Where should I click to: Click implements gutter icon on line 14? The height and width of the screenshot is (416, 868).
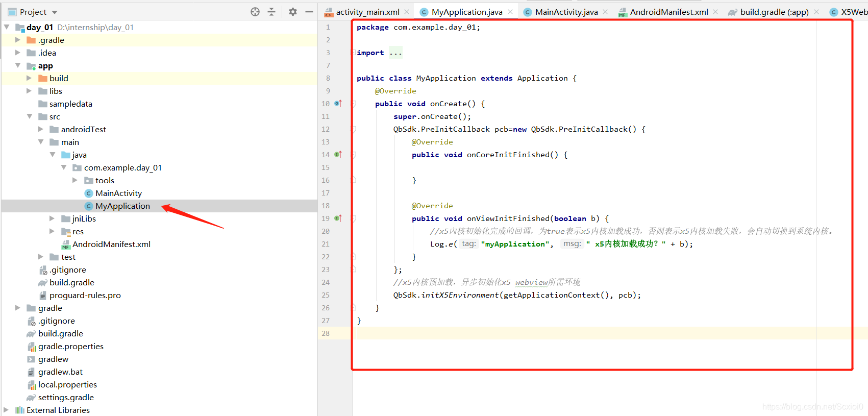(338, 154)
